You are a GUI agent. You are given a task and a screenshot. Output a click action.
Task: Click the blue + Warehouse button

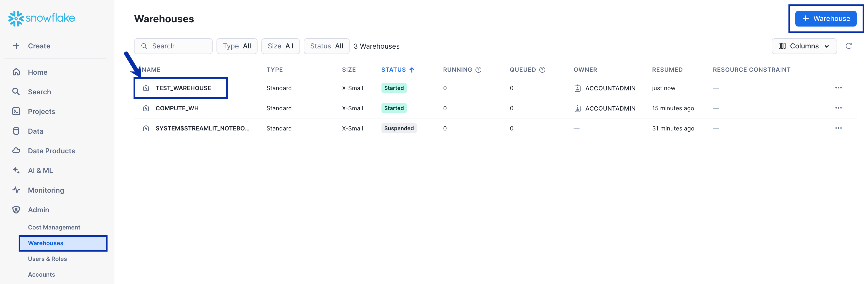click(825, 19)
